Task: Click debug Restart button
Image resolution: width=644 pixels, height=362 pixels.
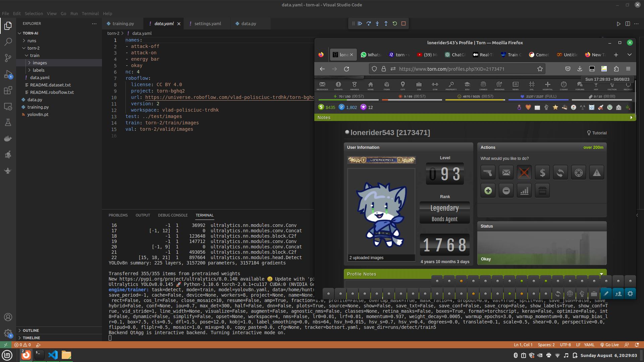Action: (395, 23)
